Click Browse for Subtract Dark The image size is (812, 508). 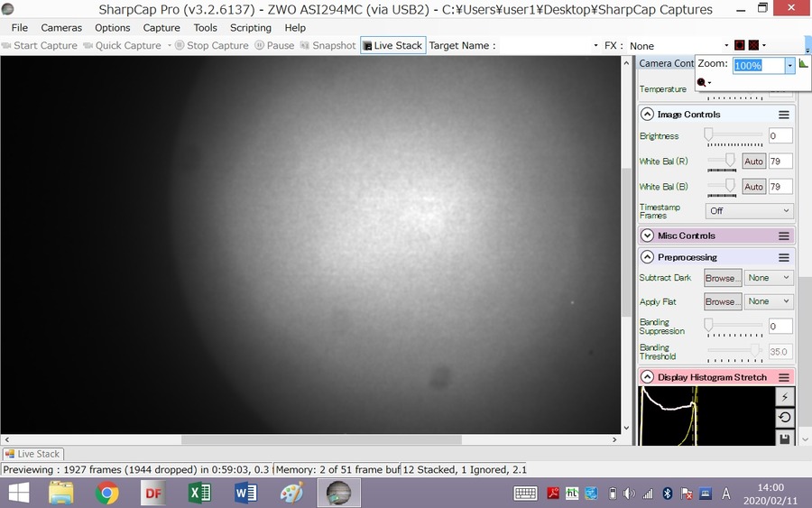pyautogui.click(x=723, y=278)
